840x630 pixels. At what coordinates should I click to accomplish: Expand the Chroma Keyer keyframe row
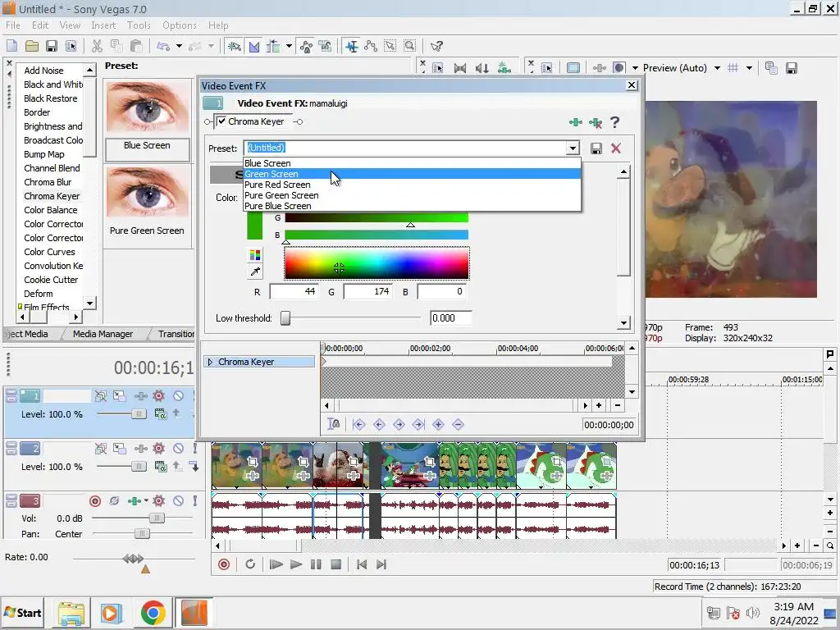tap(210, 362)
